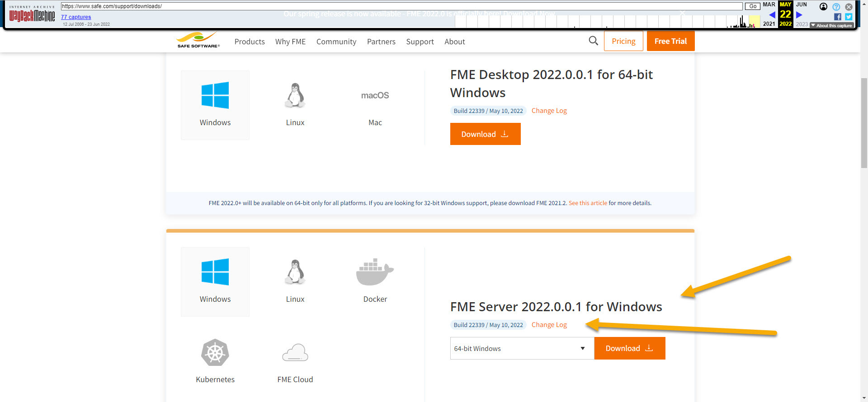Open site search magnifier icon

coord(593,41)
